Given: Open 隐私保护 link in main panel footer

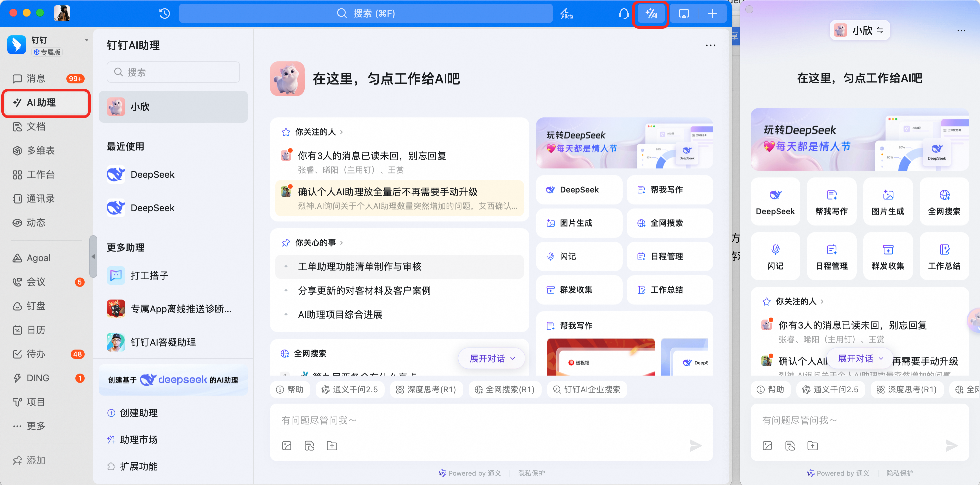Looking at the screenshot, I should 531,473.
